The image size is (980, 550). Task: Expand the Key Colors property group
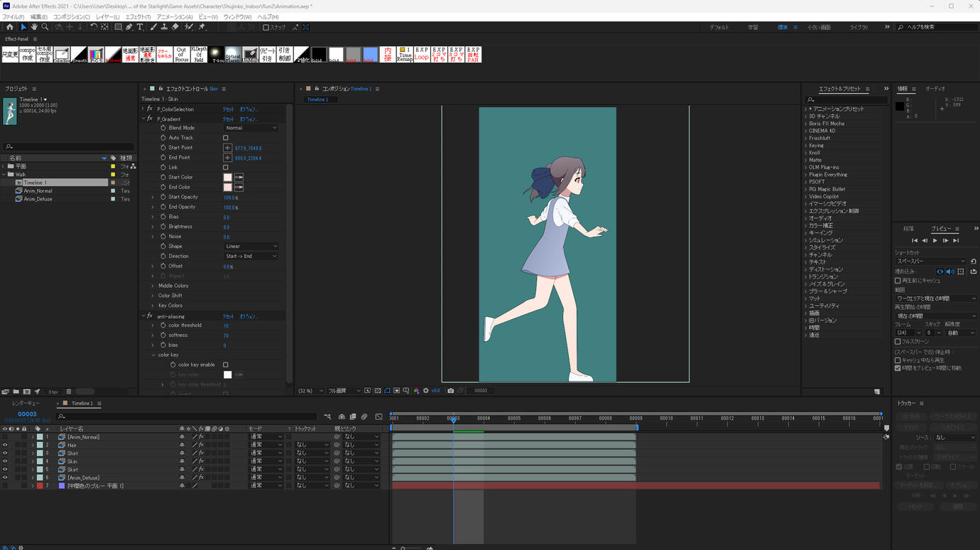[153, 306]
